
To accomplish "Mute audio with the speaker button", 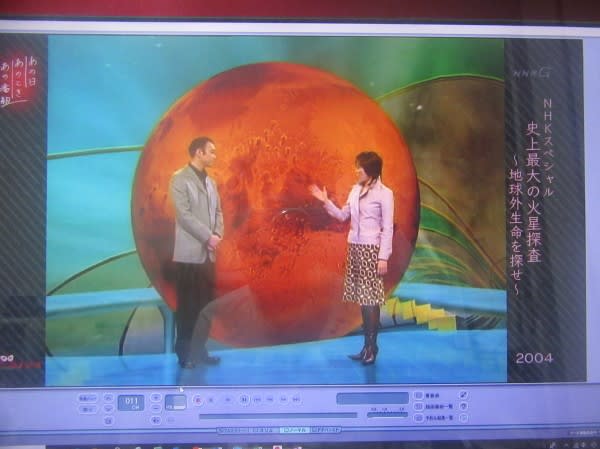I will pos(156,420).
